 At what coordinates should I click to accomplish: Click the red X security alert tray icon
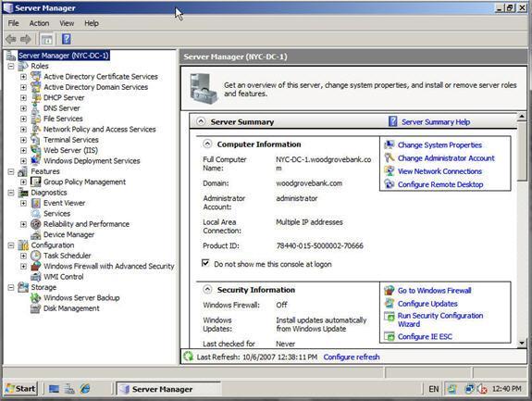coord(482,389)
